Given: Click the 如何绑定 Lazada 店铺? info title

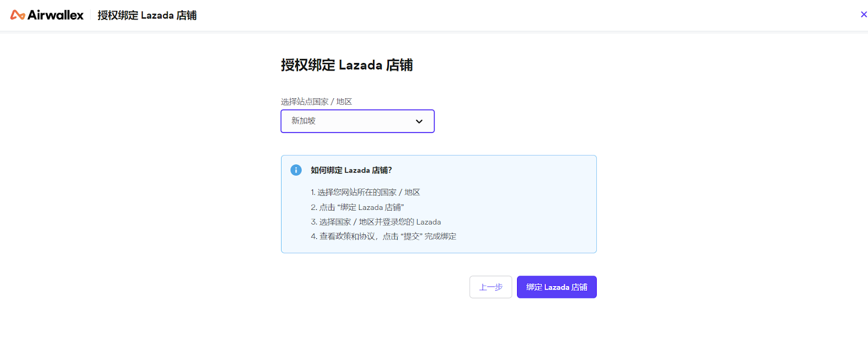Looking at the screenshot, I should click(x=351, y=170).
